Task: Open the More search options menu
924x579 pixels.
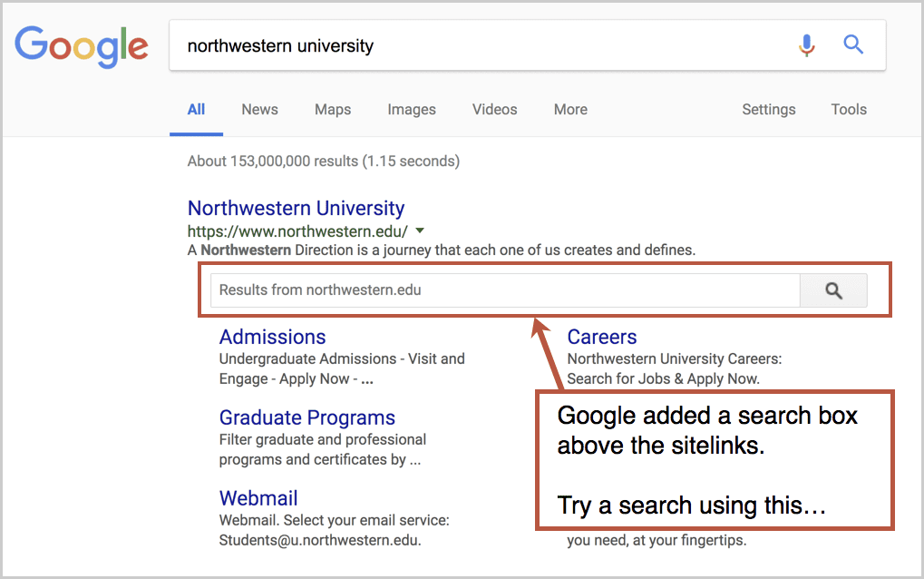Action: coord(570,109)
